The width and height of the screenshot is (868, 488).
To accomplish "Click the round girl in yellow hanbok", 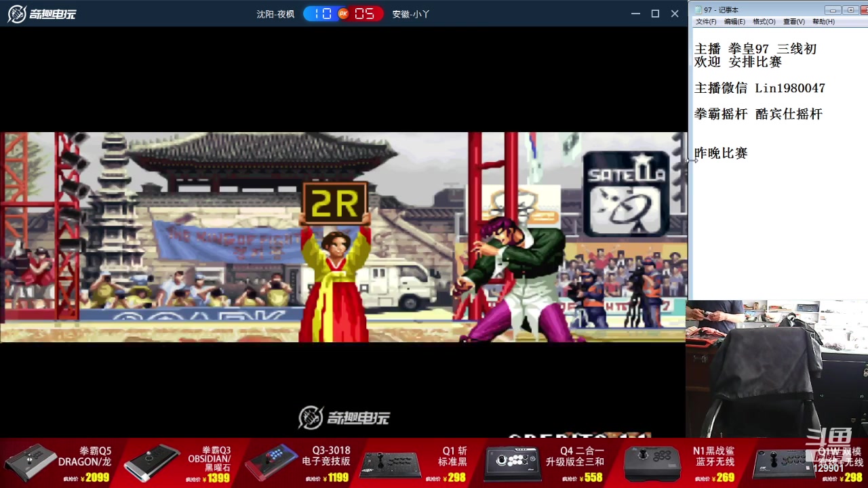I will (x=334, y=283).
